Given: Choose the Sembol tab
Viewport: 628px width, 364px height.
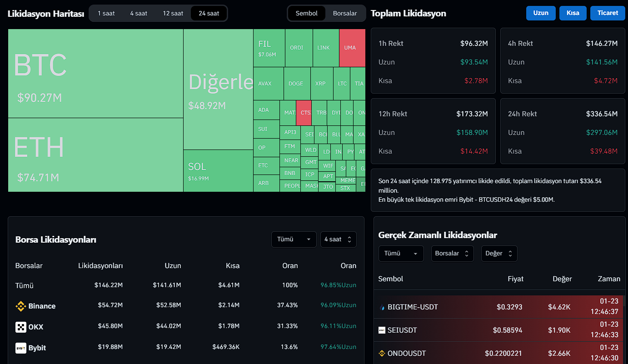Looking at the screenshot, I should coord(307,13).
